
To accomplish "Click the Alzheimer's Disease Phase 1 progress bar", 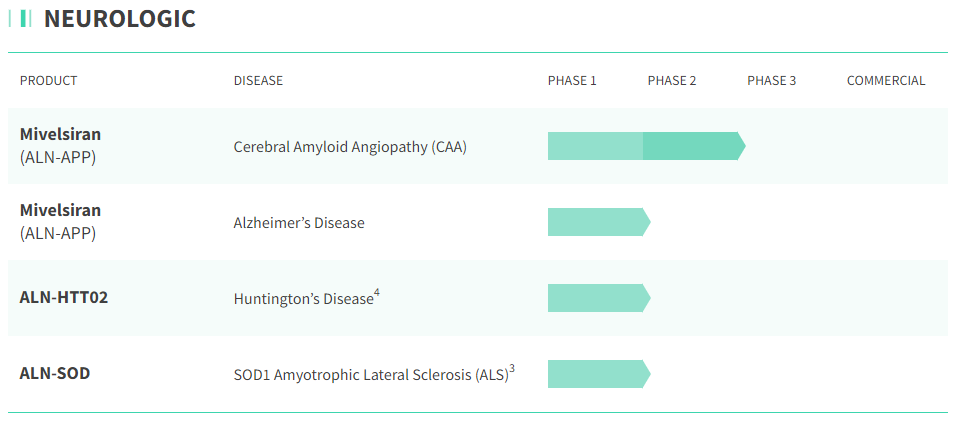I will tap(598, 222).
